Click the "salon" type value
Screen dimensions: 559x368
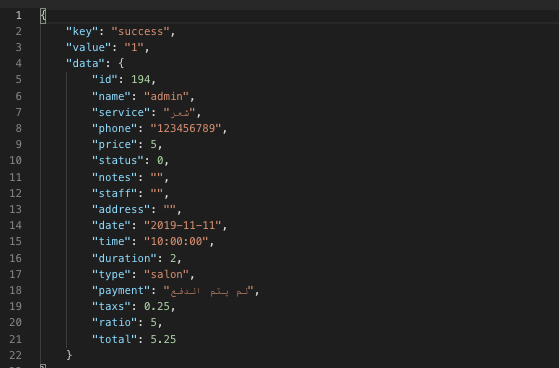pos(166,274)
